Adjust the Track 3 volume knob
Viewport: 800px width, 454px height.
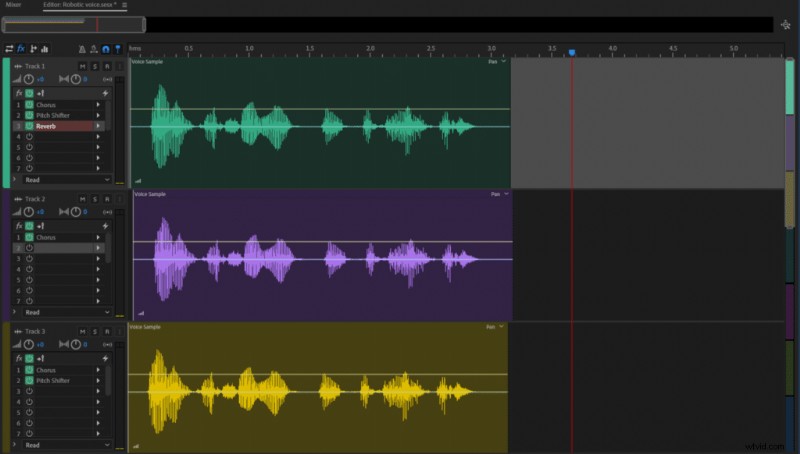point(29,344)
